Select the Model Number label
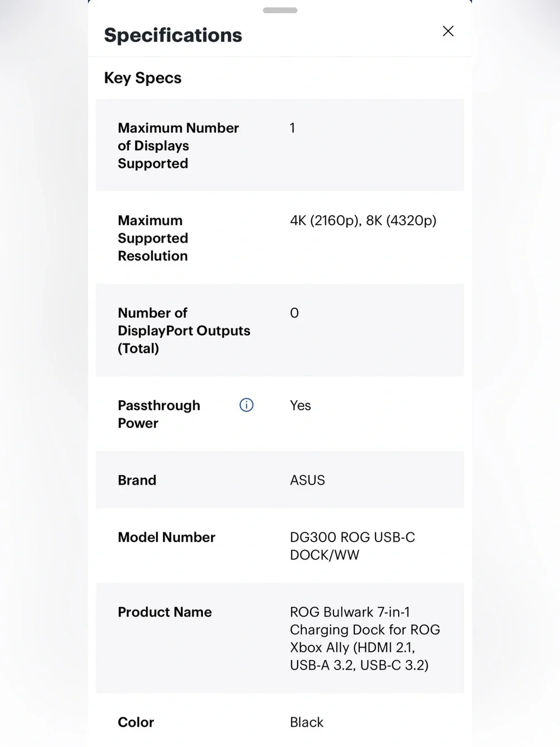Viewport: 560px width, 747px height. click(x=166, y=537)
